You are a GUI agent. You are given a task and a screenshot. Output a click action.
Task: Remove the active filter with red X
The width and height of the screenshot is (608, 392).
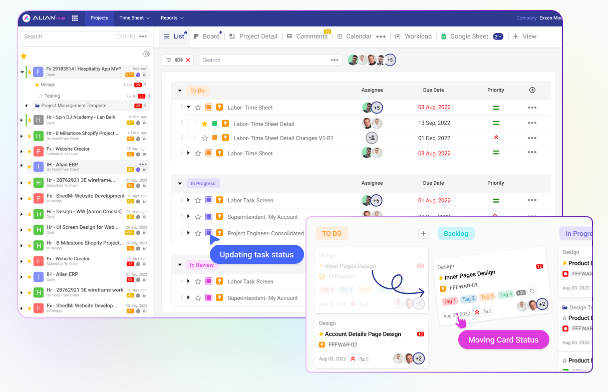coord(188,60)
